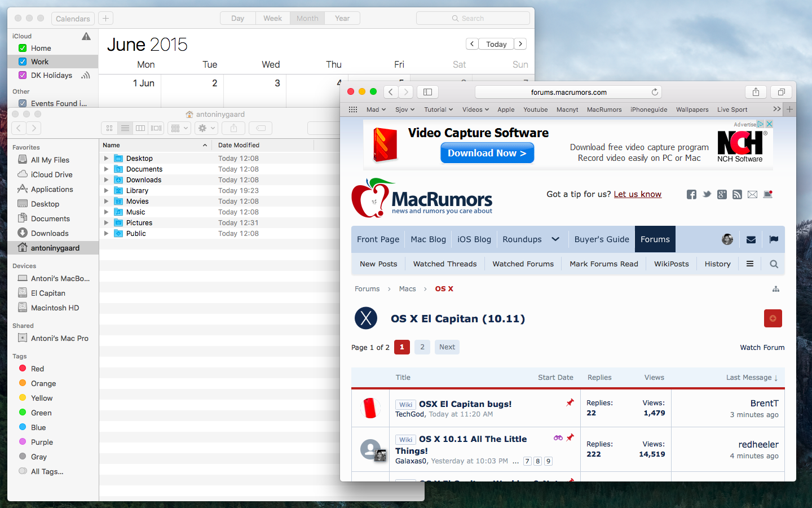This screenshot has width=812, height=508.
Task: Switch Finder to Cover Flow view
Action: tap(156, 128)
